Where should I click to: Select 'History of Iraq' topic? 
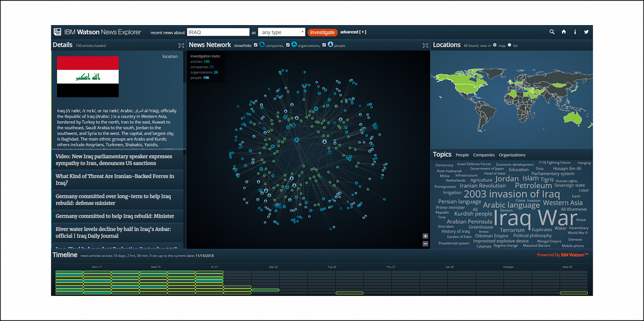click(455, 231)
